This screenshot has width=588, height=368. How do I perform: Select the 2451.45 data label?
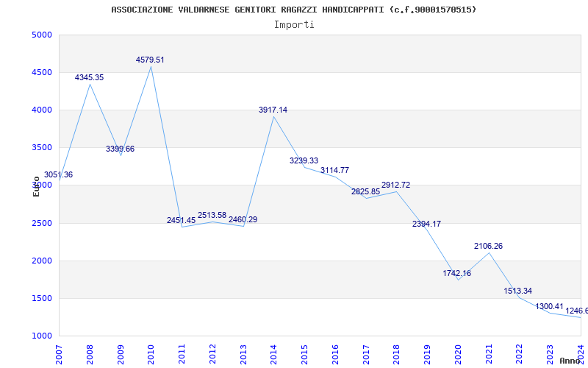tap(181, 220)
